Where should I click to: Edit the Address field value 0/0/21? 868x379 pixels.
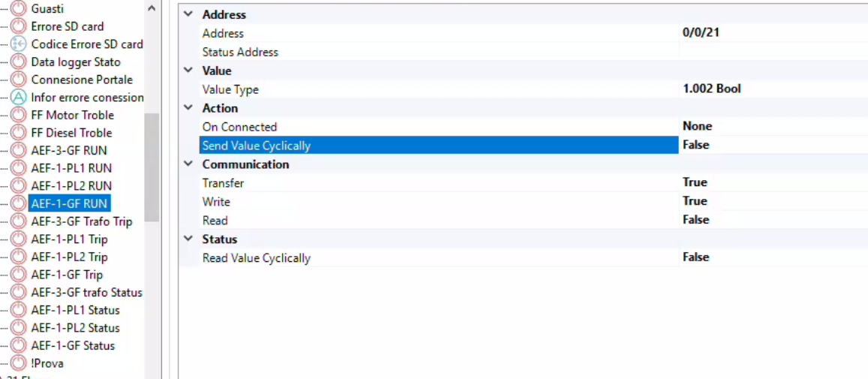pyautogui.click(x=771, y=33)
